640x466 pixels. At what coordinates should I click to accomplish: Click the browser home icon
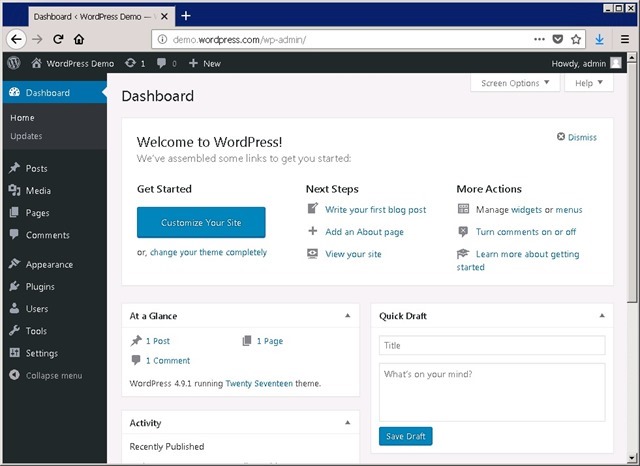tap(79, 39)
